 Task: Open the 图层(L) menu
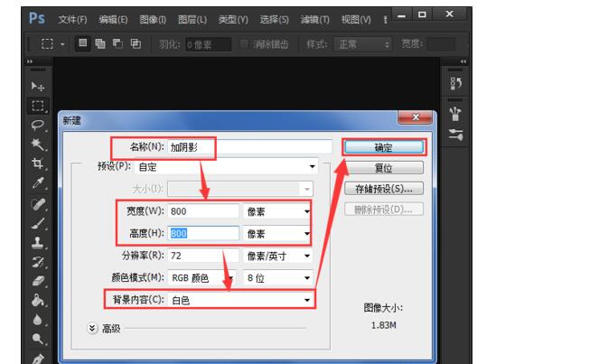point(192,19)
